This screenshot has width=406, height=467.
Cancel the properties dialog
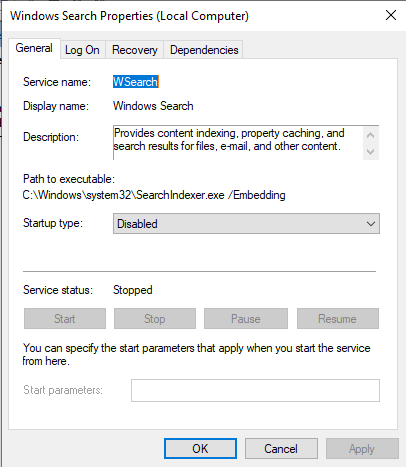[281, 449]
